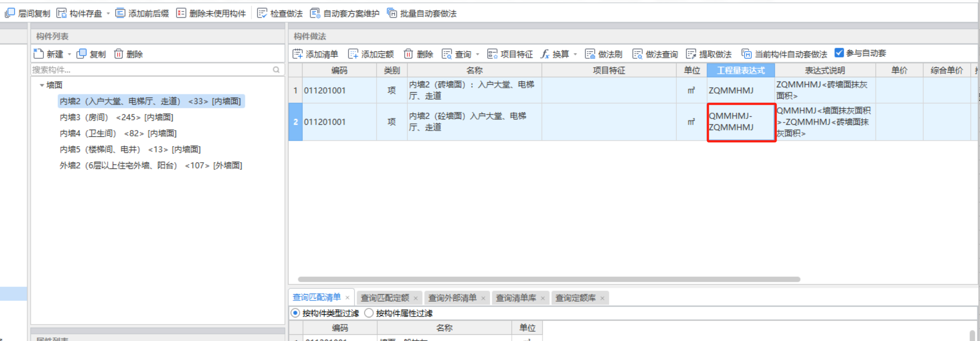
Task: Open the 新建 dropdown arrow
Action: coord(69,54)
